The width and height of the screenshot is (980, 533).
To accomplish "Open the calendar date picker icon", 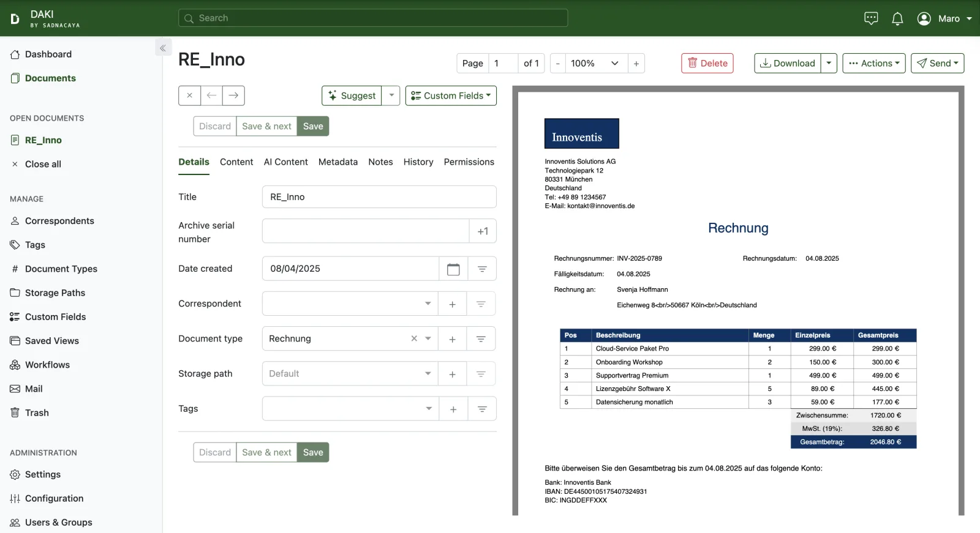I will [x=453, y=269].
